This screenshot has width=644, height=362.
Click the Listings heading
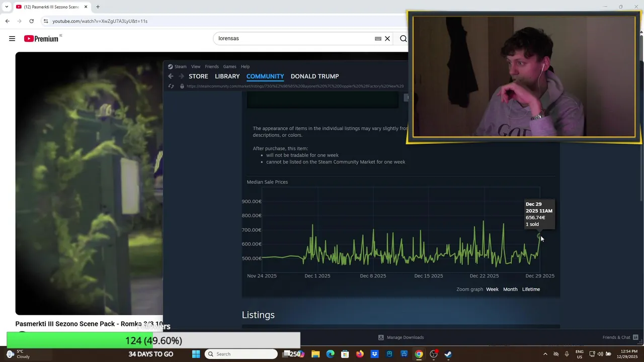point(258,315)
